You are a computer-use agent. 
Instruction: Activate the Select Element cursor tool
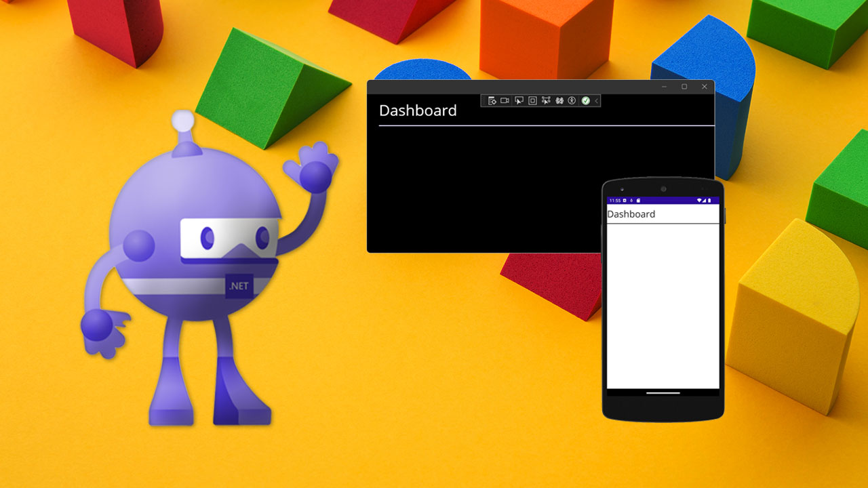[519, 101]
